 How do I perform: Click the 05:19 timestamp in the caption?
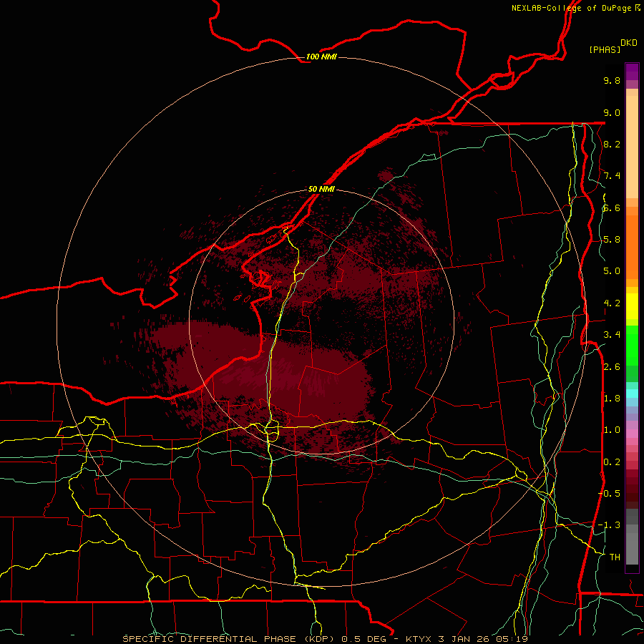[x=511, y=639]
